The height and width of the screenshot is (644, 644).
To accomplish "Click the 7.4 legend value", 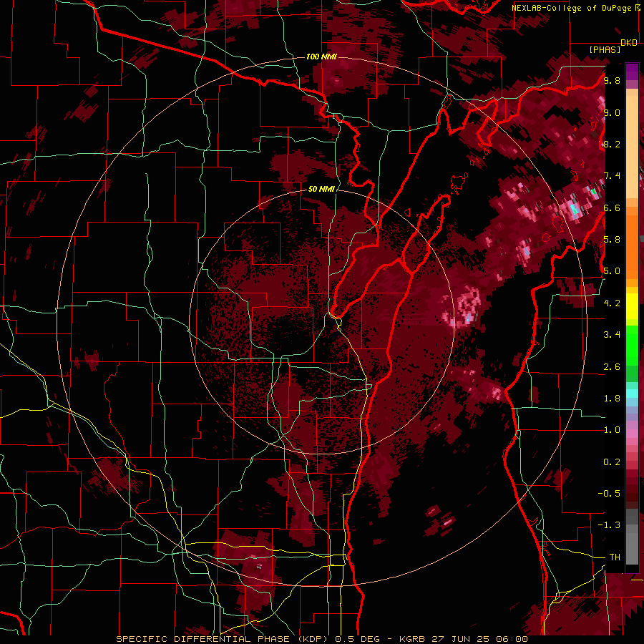I will pyautogui.click(x=612, y=176).
